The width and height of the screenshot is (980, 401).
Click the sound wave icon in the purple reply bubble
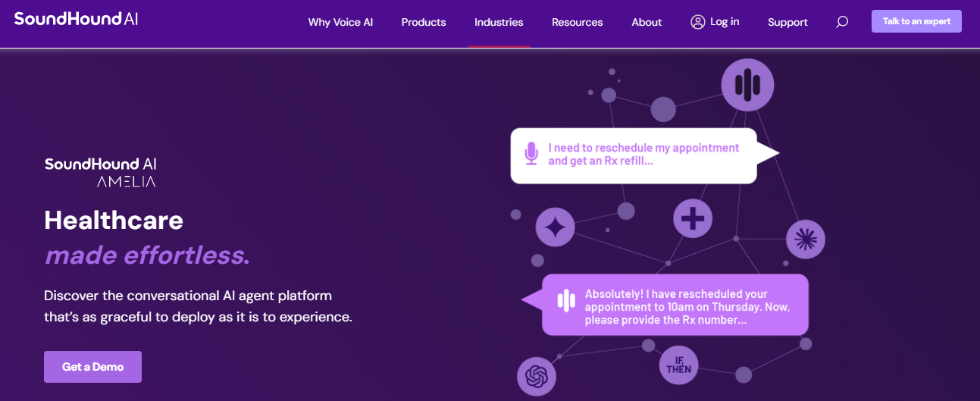pos(566,301)
